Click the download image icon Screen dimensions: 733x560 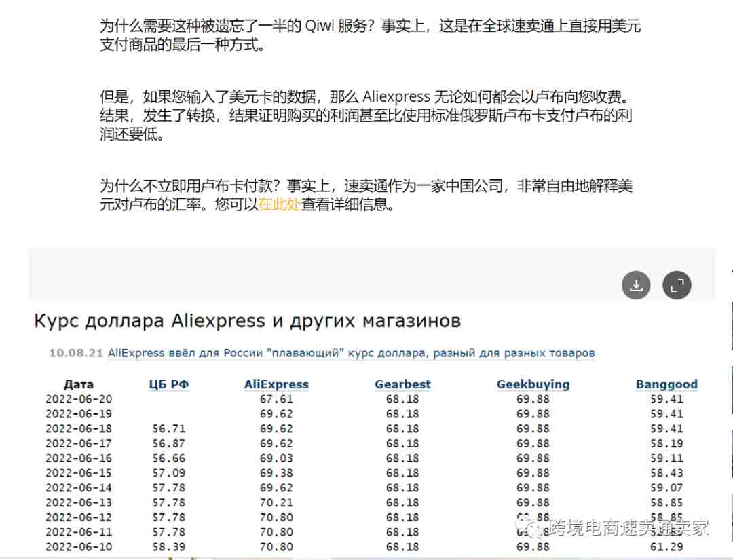pyautogui.click(x=636, y=285)
